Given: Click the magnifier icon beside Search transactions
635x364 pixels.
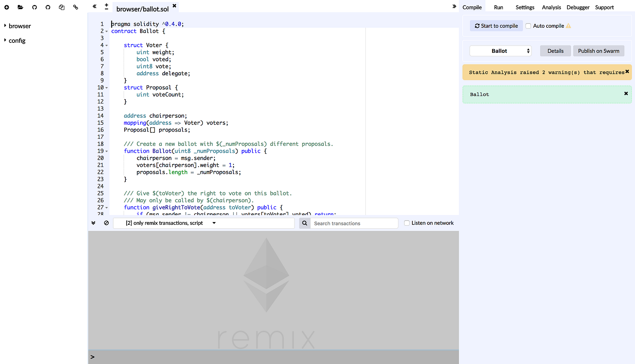Looking at the screenshot, I should click(305, 223).
